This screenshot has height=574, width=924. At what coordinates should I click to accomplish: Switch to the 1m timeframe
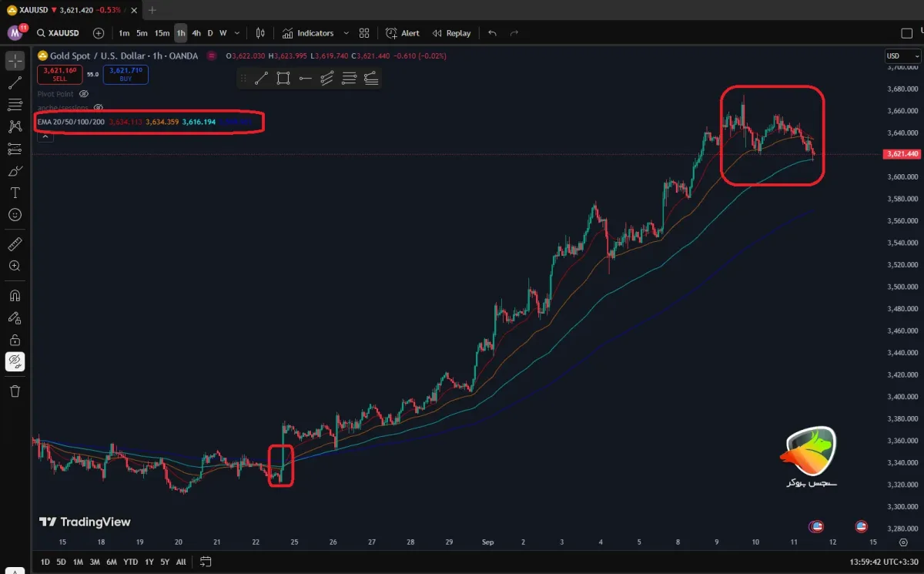click(x=124, y=33)
